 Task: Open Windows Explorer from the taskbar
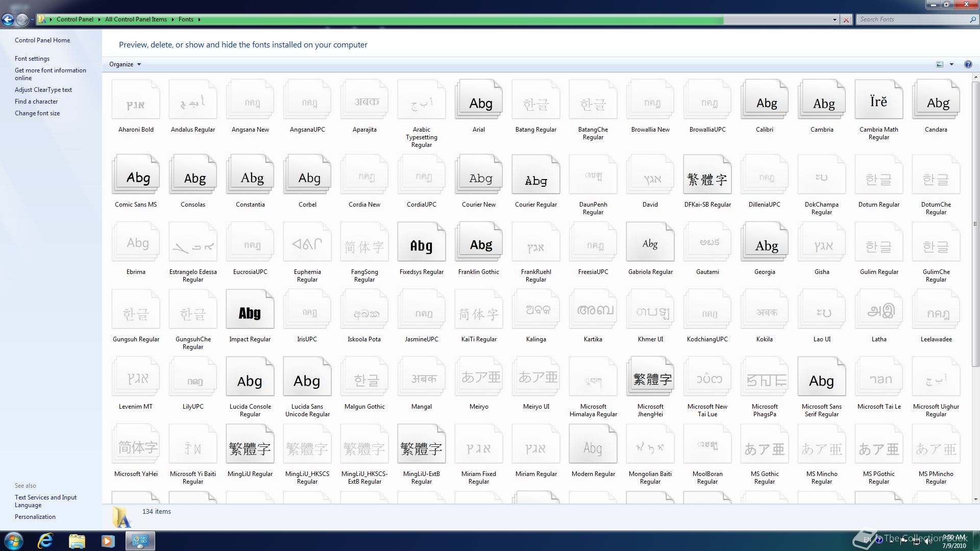(77, 541)
